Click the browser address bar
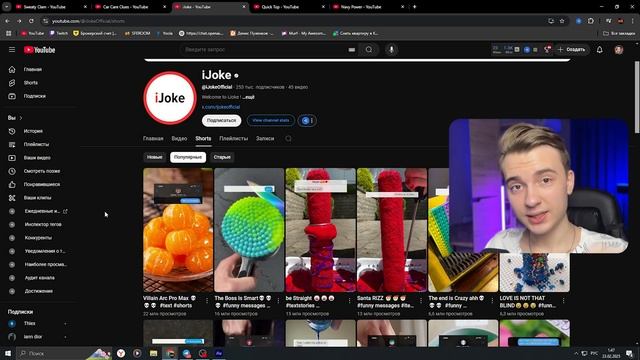Viewport: 640px width, 360px height. click(x=294, y=21)
